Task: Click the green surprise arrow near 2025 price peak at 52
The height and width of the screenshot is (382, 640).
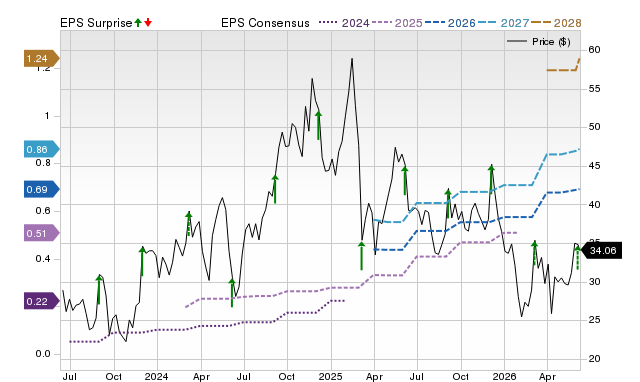Action: [x=319, y=125]
